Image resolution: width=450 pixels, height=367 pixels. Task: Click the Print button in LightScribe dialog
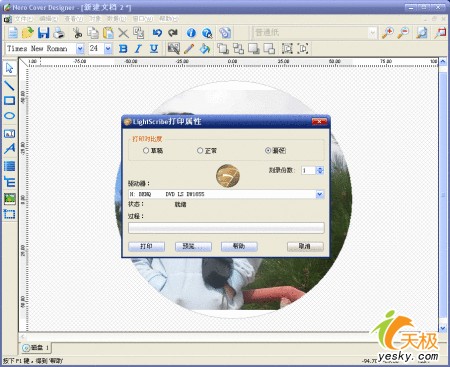tap(146, 246)
